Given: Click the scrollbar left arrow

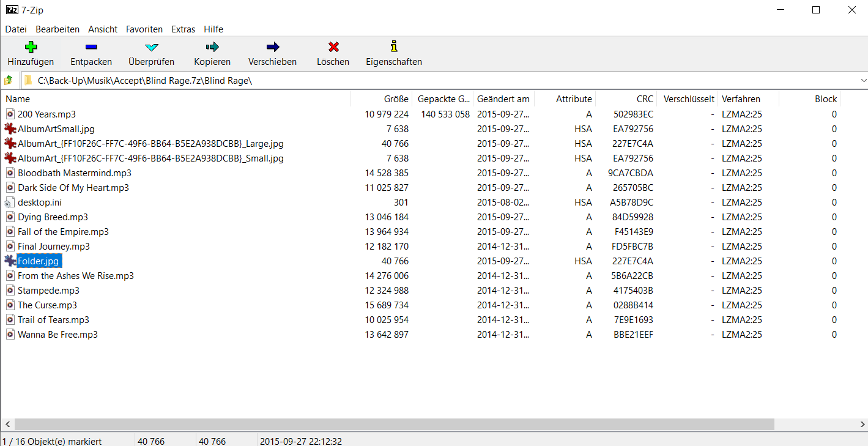Looking at the screenshot, I should pyautogui.click(x=6, y=425).
